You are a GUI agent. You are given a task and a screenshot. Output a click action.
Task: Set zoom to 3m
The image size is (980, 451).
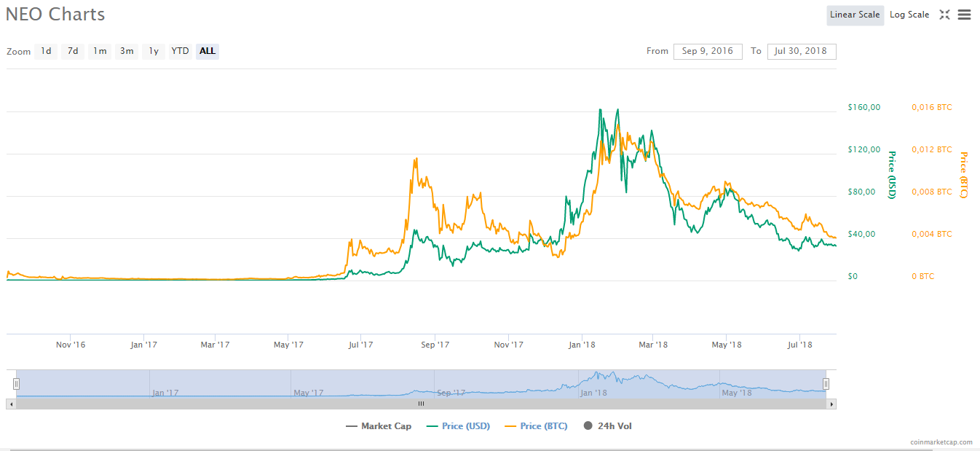(127, 51)
